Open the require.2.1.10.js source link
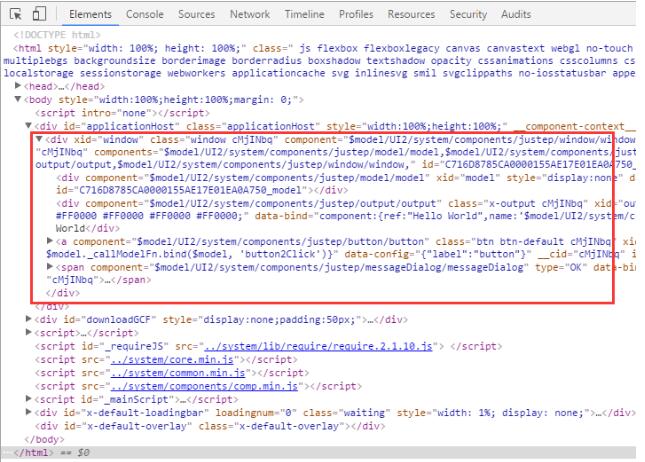The image size is (645, 462). click(318, 346)
